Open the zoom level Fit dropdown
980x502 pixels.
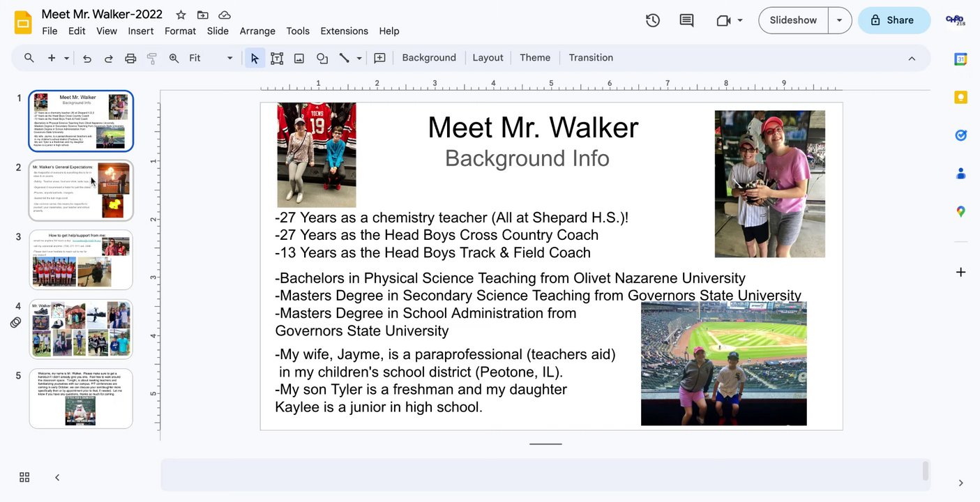click(211, 58)
